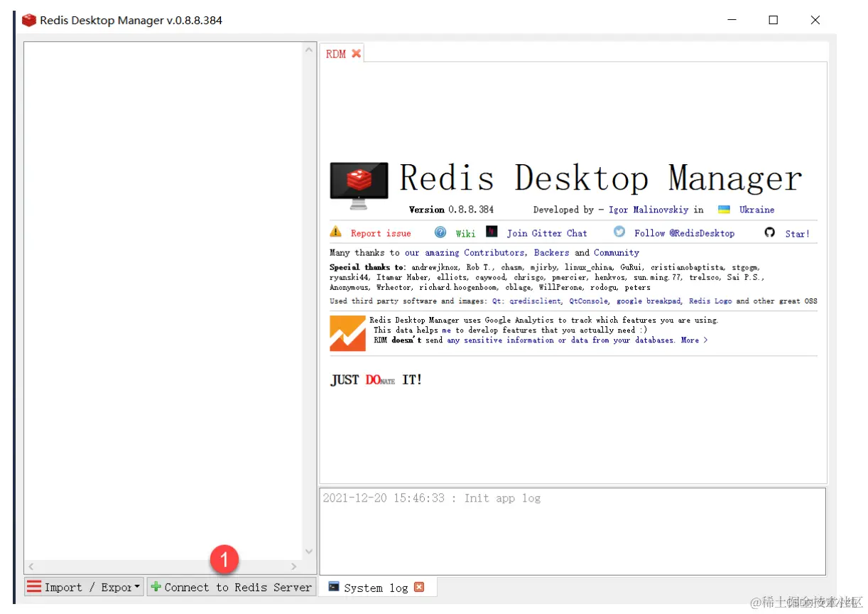Maximize the Redis Desktop Manager window

coord(774,20)
